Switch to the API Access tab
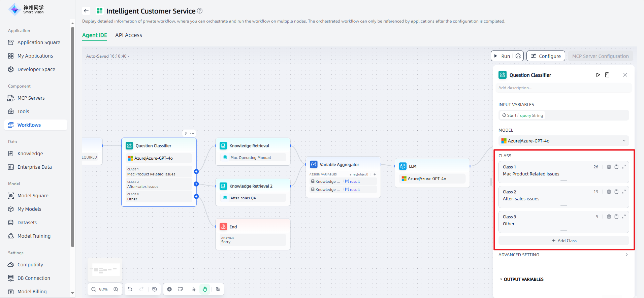The width and height of the screenshot is (644, 298). [x=128, y=35]
